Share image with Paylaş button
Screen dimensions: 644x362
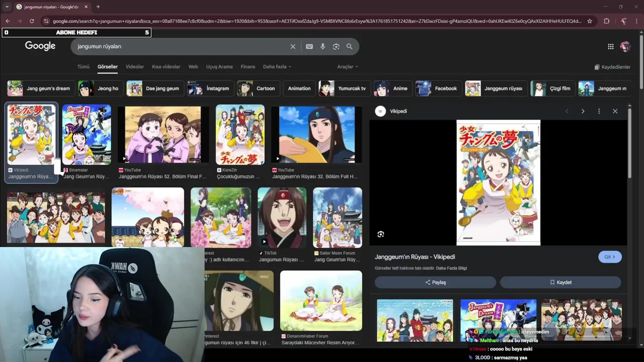click(435, 283)
